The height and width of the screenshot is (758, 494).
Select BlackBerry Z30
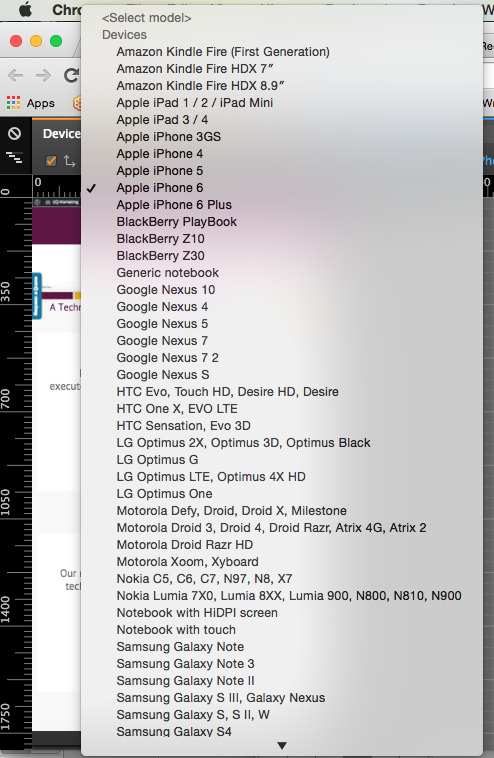(x=282, y=256)
